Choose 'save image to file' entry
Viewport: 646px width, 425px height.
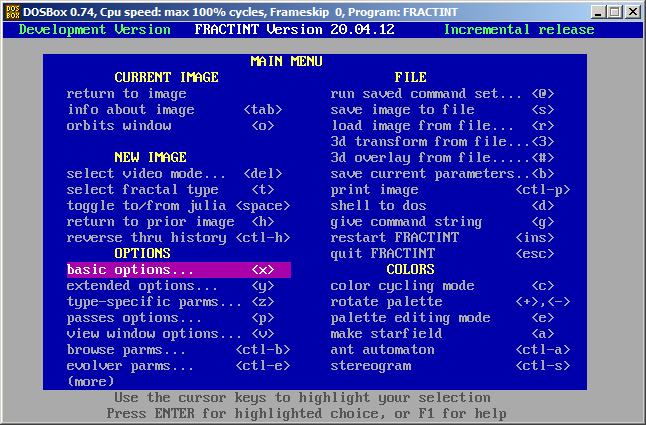tap(442, 110)
